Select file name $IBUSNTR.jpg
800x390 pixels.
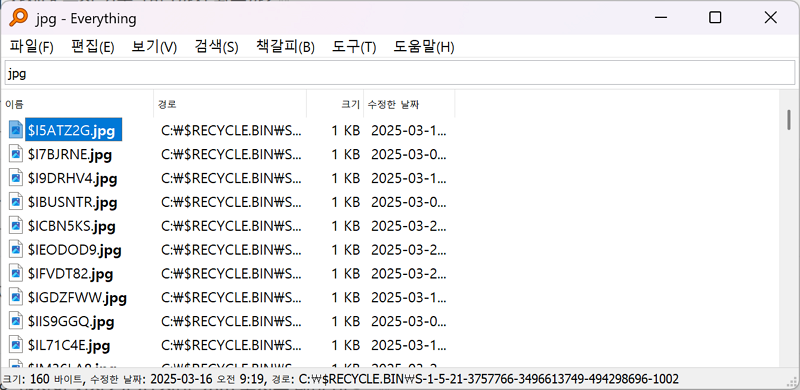(x=72, y=203)
